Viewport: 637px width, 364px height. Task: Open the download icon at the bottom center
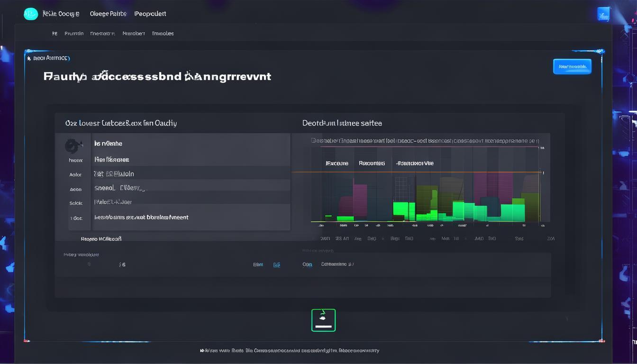(x=324, y=320)
